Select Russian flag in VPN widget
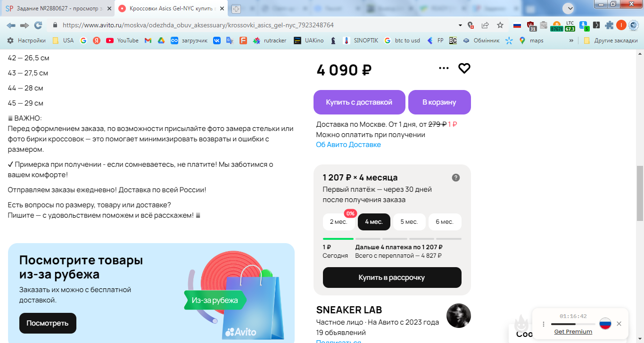The height and width of the screenshot is (343, 644). 605,324
